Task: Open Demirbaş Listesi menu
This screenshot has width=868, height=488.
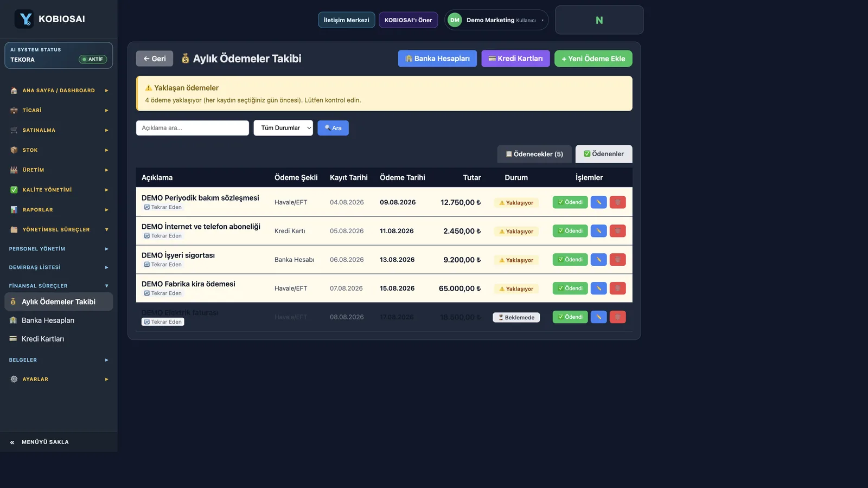Action: [59, 267]
